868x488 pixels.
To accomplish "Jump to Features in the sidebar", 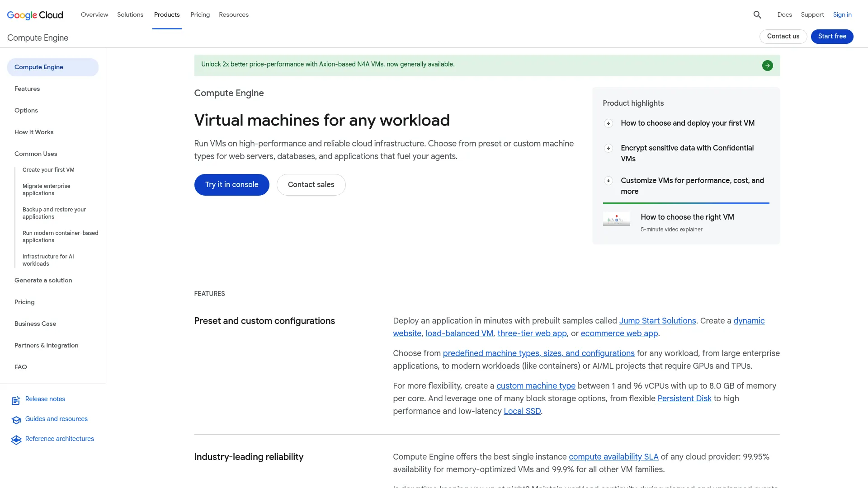I will 27,89.
